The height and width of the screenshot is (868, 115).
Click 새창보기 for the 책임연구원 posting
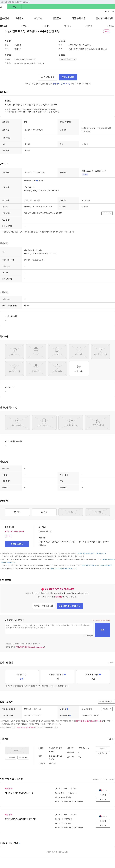coord(103,800)
